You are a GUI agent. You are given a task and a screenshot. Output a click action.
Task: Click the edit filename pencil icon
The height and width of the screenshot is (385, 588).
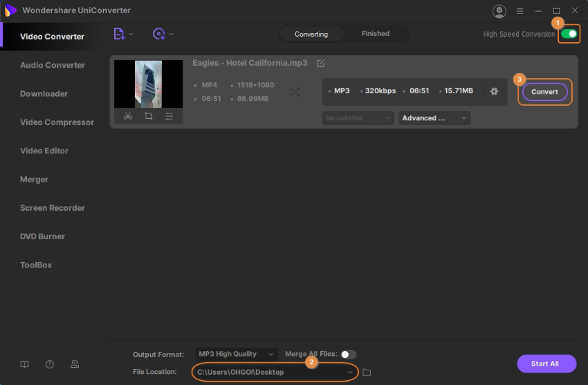[x=320, y=63]
